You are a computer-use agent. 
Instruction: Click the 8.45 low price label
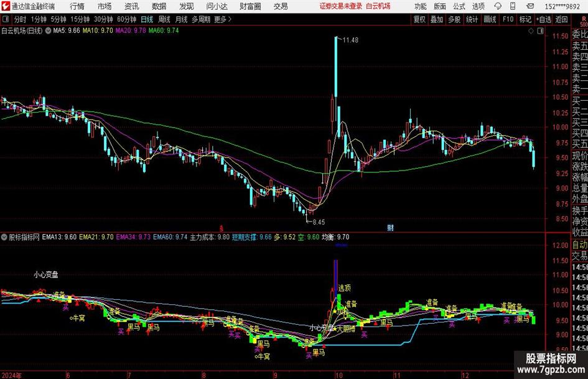(319, 222)
